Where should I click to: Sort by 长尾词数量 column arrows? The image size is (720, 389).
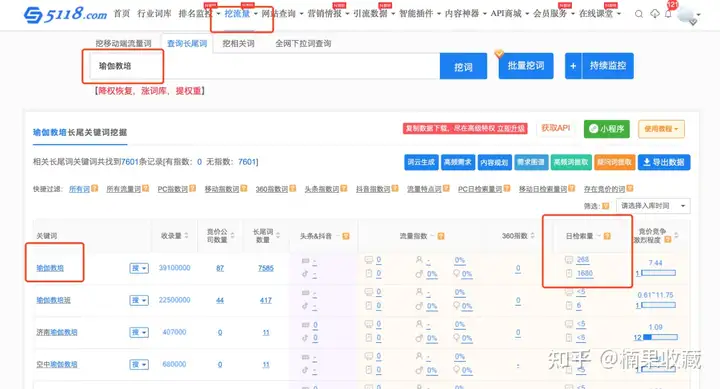coord(278,236)
